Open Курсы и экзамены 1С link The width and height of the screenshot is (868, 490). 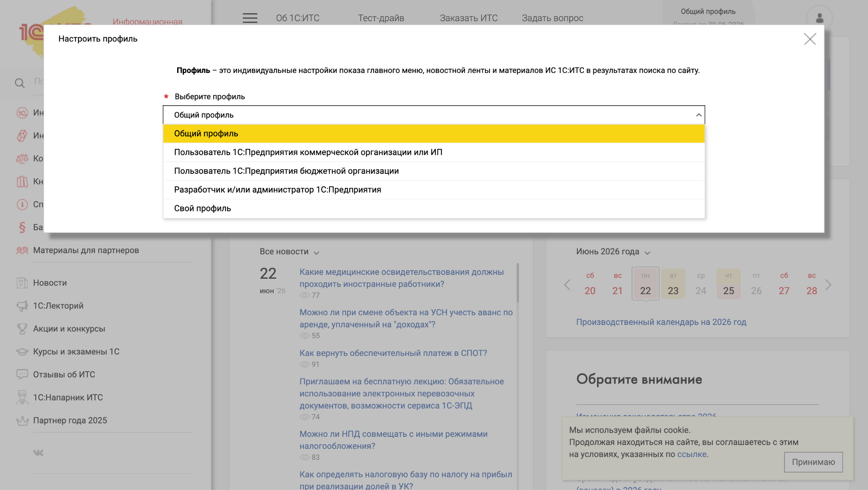[76, 352]
